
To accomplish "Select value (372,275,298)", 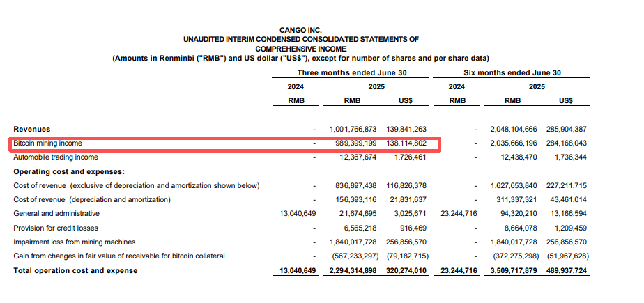I will click(516, 256).
